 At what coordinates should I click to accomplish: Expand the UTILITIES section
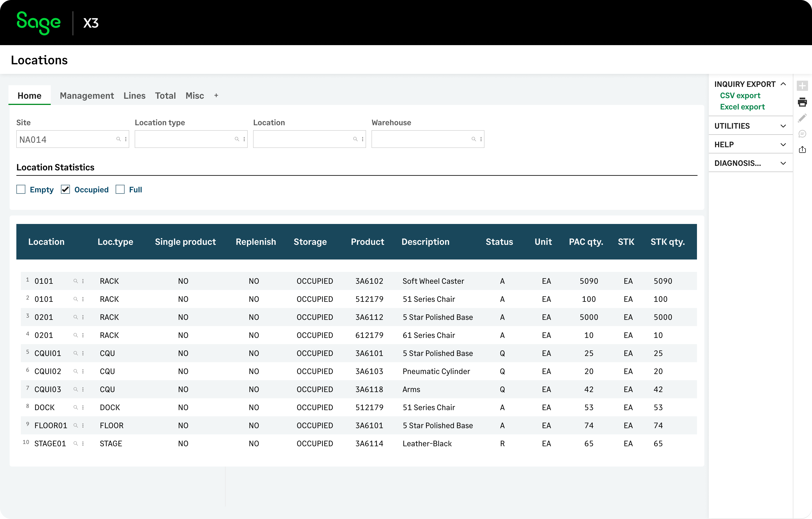coord(783,126)
